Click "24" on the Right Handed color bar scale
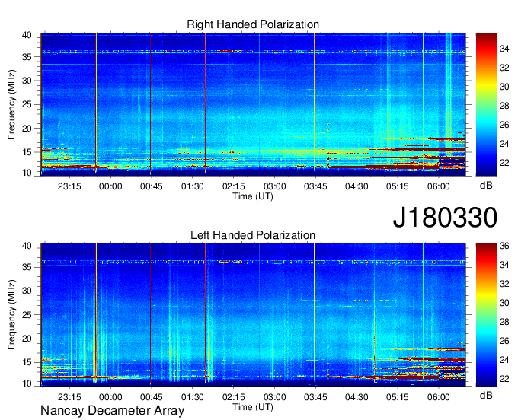 504,144
